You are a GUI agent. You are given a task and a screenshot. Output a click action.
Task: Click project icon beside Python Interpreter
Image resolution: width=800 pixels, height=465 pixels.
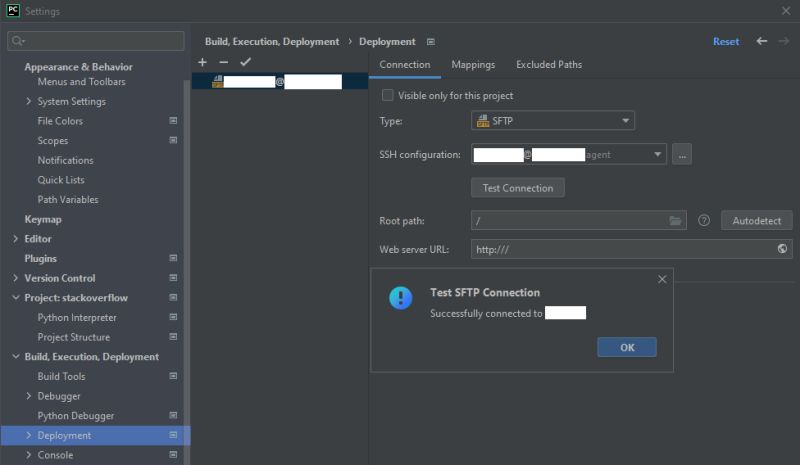173,317
